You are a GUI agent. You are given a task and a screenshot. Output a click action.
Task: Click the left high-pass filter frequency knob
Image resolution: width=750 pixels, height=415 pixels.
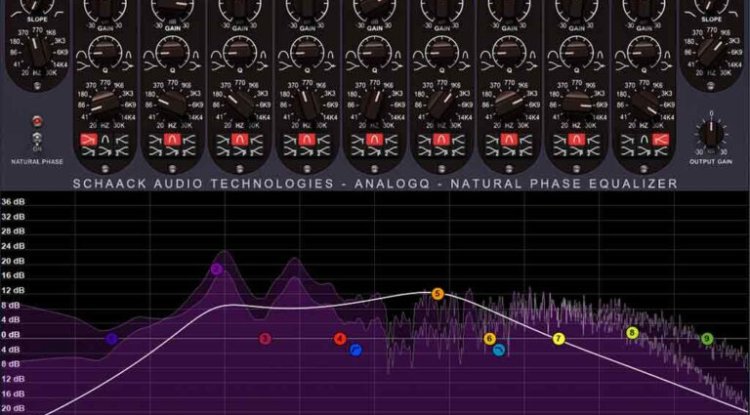(37, 52)
